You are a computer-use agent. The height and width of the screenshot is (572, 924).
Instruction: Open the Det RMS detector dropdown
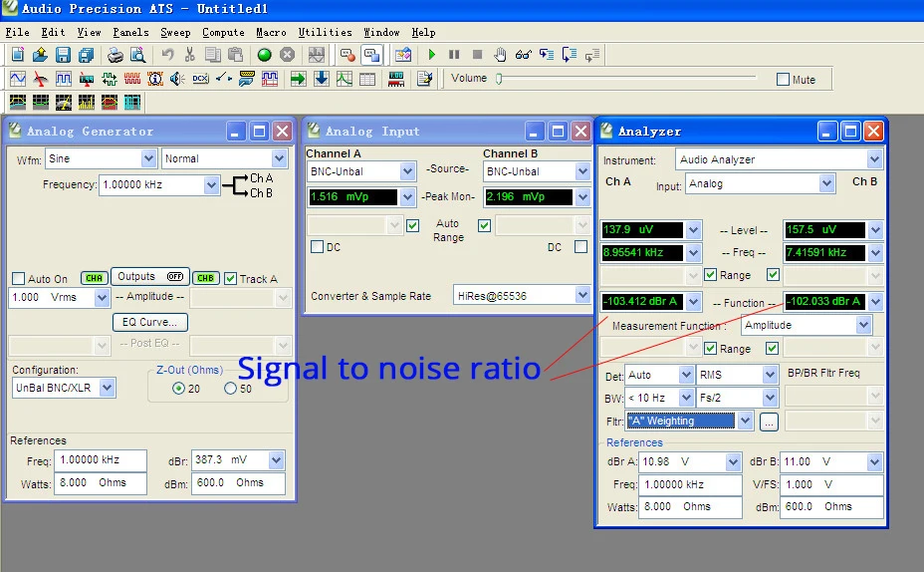coord(770,375)
